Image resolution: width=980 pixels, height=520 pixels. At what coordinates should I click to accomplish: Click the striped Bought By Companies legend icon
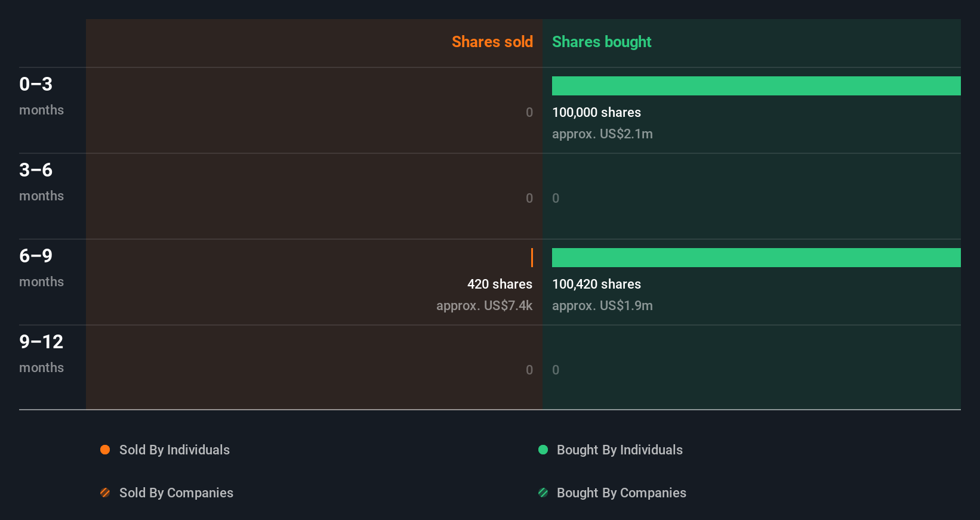click(543, 493)
